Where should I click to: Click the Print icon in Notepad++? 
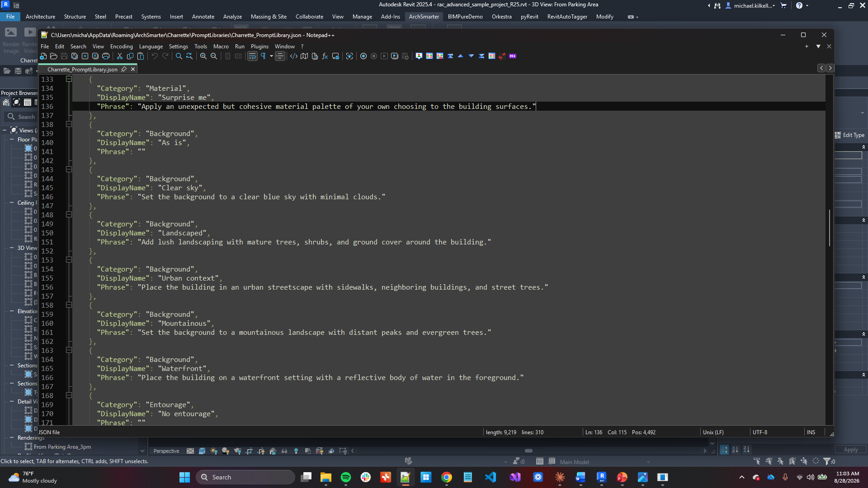click(x=106, y=56)
